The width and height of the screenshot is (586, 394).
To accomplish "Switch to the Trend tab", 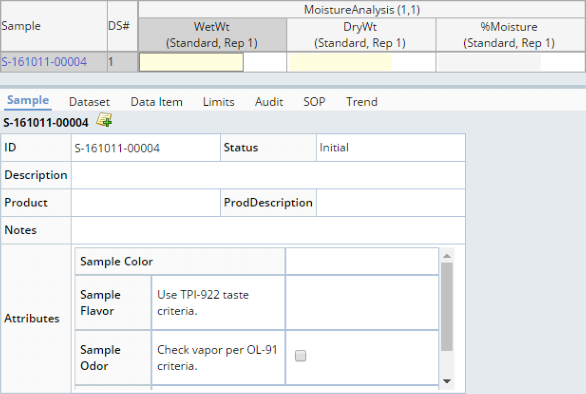I will pos(361,102).
